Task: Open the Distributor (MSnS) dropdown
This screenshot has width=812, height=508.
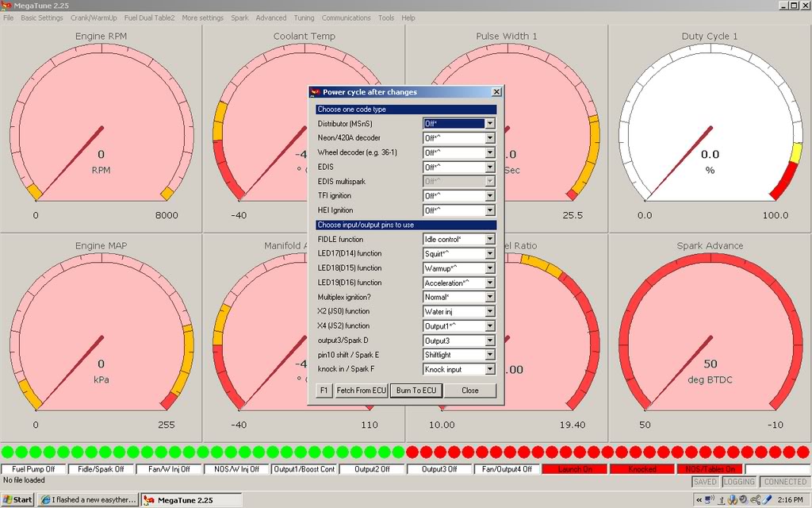Action: tap(490, 123)
